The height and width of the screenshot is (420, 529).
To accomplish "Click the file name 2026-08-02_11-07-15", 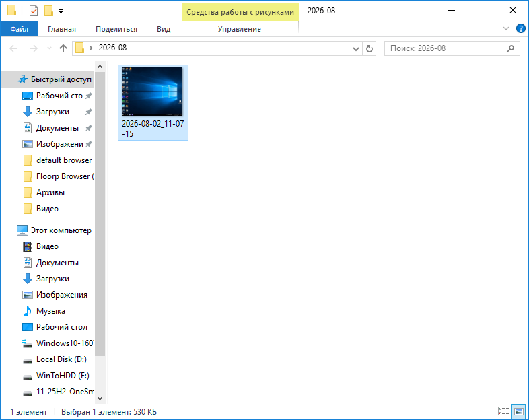I will click(153, 129).
